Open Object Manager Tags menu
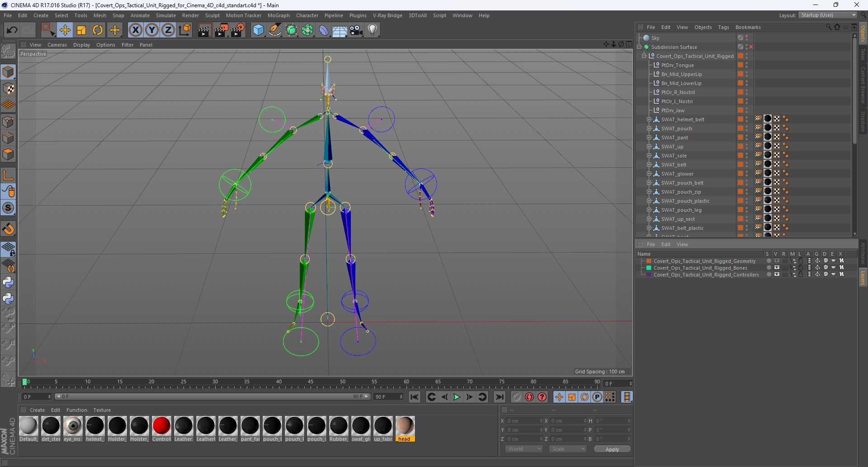This screenshot has height=467, width=868. pyautogui.click(x=723, y=27)
